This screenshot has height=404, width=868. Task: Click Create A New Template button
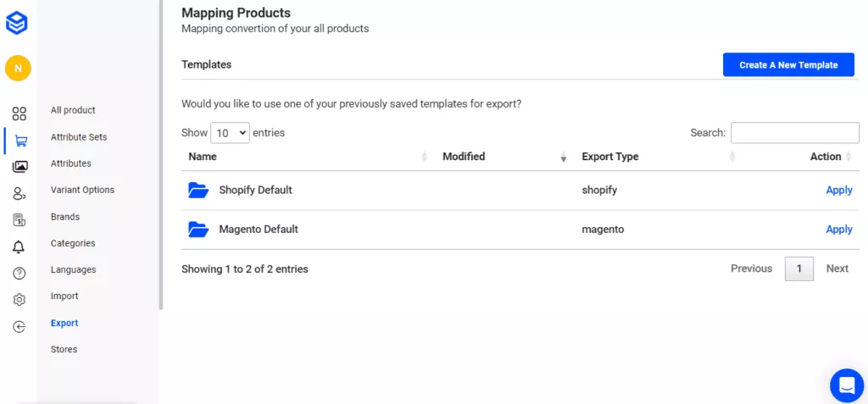pos(788,65)
